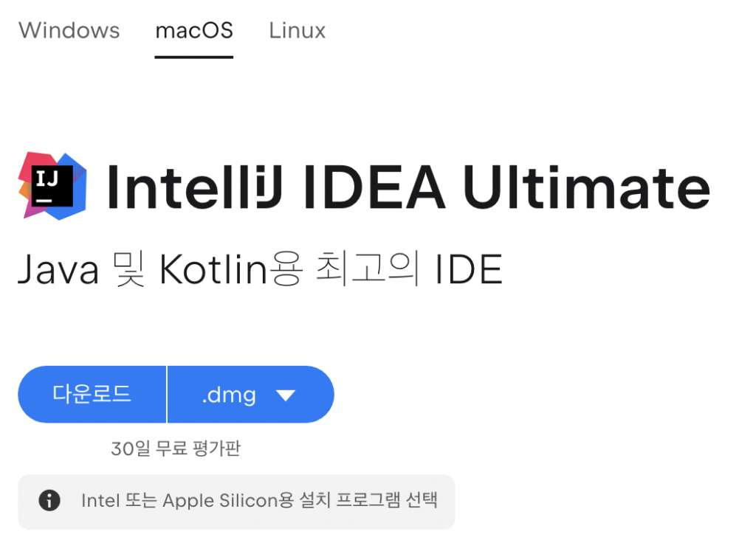Click the underline below the macOS tab
Screen dimensions: 756x554
coord(193,55)
